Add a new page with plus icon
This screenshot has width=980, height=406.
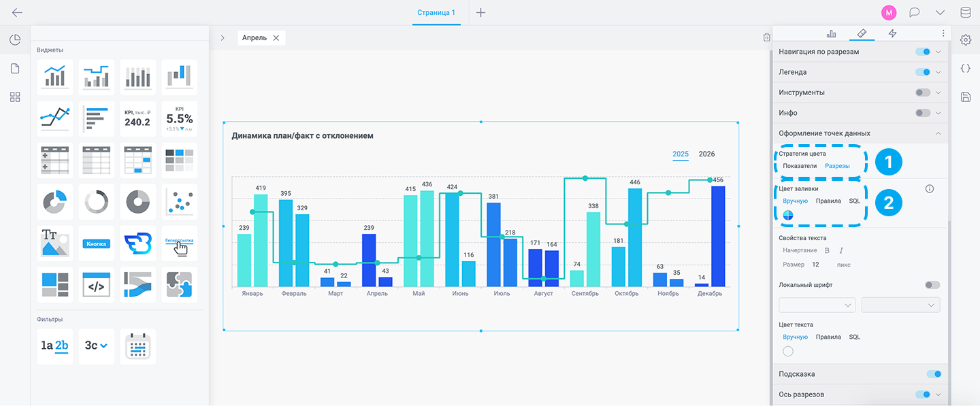(481, 12)
